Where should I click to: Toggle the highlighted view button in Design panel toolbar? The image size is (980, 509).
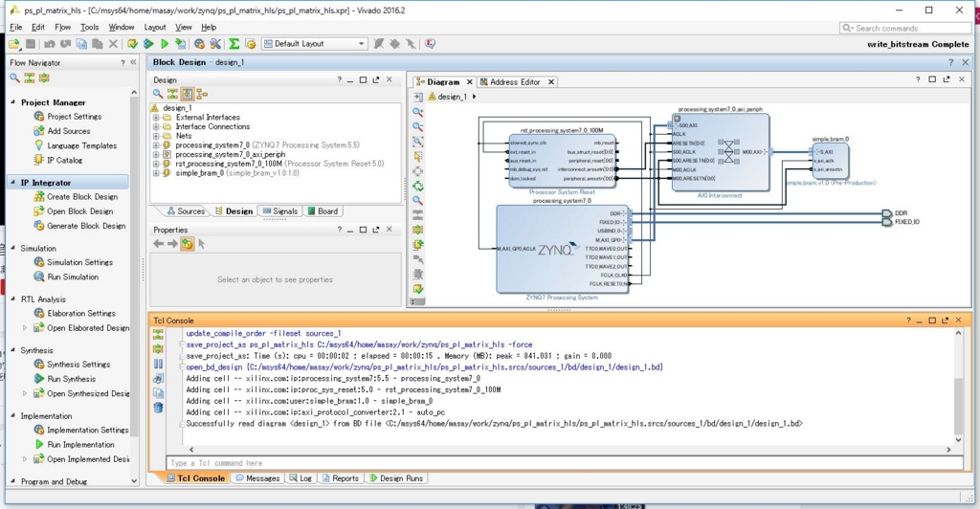click(x=188, y=95)
